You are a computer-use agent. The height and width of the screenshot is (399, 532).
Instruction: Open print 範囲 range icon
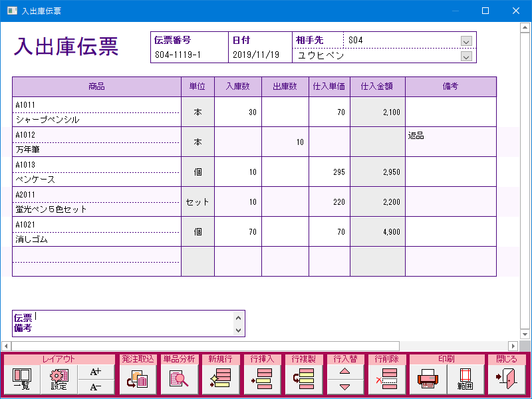point(465,379)
